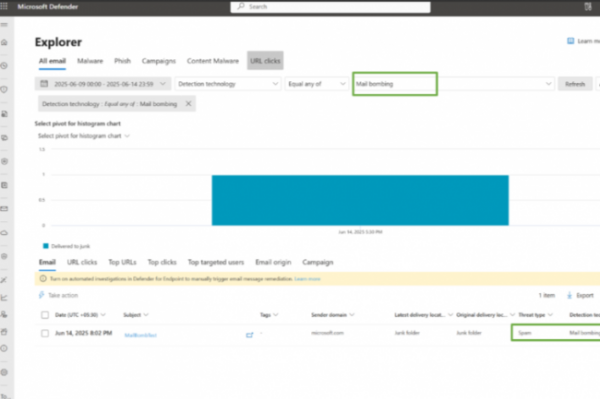Select the Top clicks tab
This screenshot has height=399, width=600.
pyautogui.click(x=162, y=262)
